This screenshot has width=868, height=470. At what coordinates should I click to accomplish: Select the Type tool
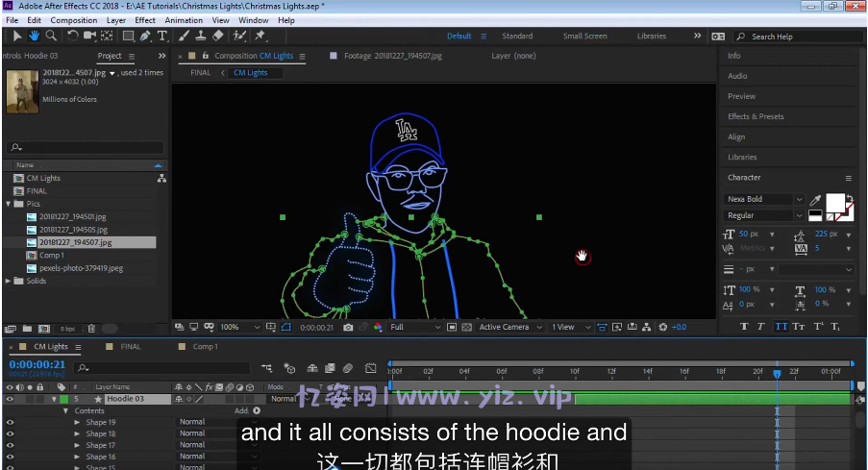pos(162,36)
